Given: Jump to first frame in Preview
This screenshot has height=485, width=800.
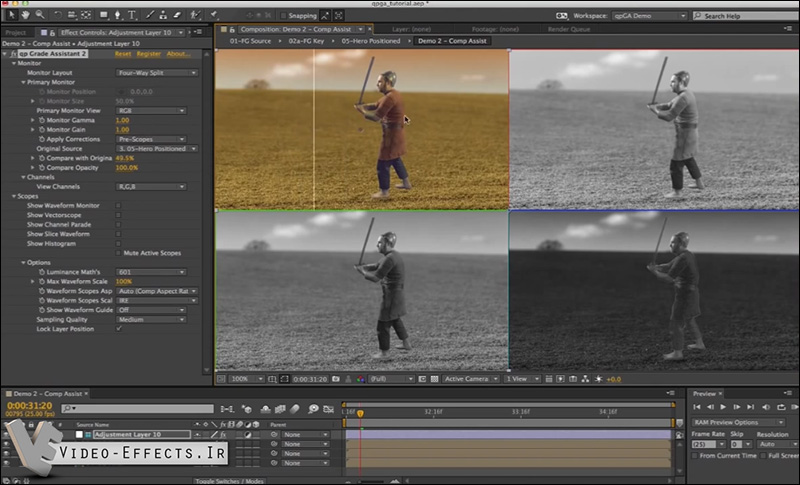Looking at the screenshot, I should (x=696, y=406).
